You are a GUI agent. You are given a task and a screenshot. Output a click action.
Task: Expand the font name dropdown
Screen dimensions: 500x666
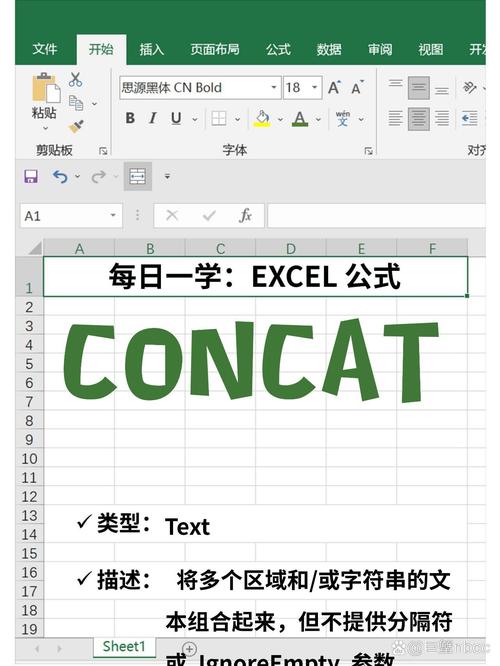(274, 87)
